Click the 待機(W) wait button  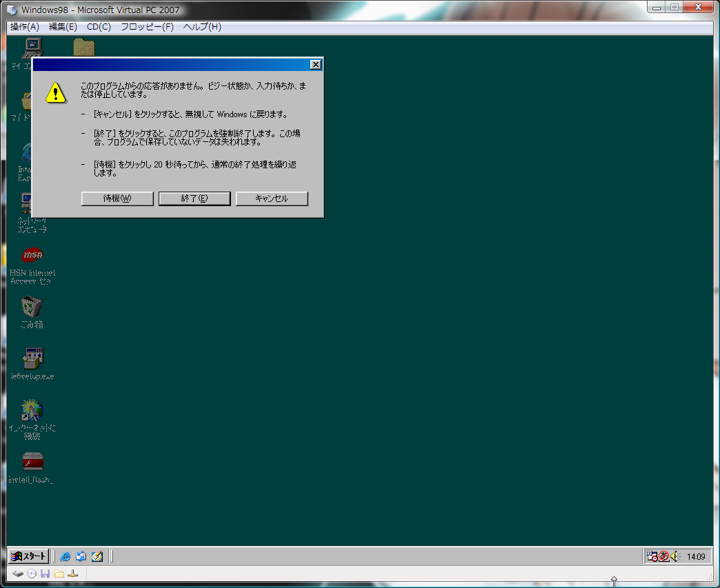coord(117,199)
